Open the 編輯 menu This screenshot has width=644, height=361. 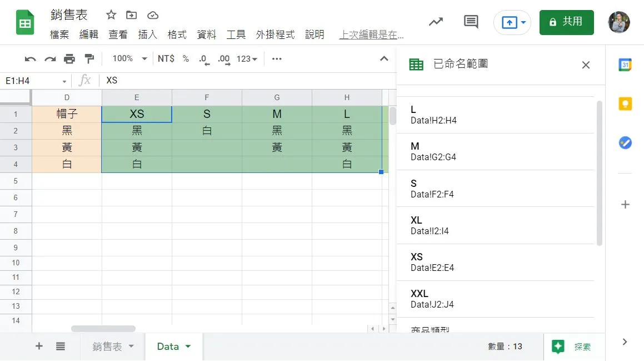pyautogui.click(x=89, y=34)
